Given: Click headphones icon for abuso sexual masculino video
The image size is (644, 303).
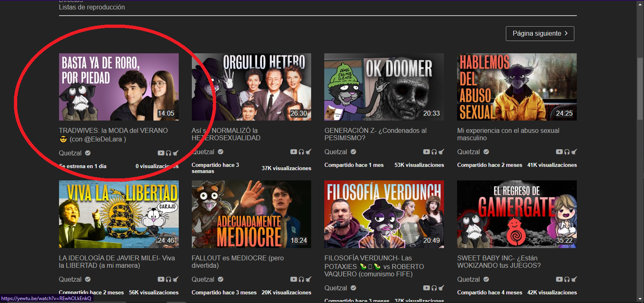Looking at the screenshot, I should click(567, 152).
